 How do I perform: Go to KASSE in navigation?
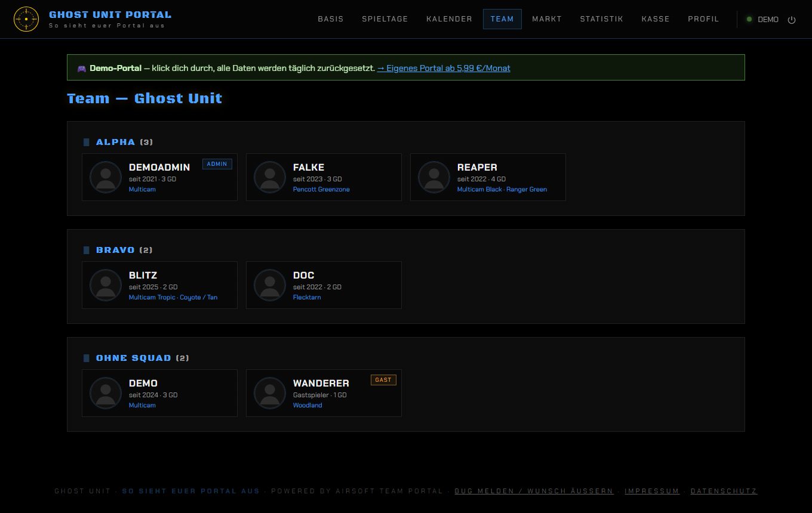point(656,19)
